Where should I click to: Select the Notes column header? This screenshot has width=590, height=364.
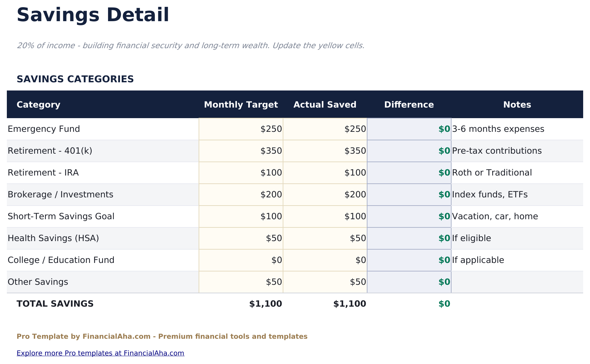(x=517, y=104)
